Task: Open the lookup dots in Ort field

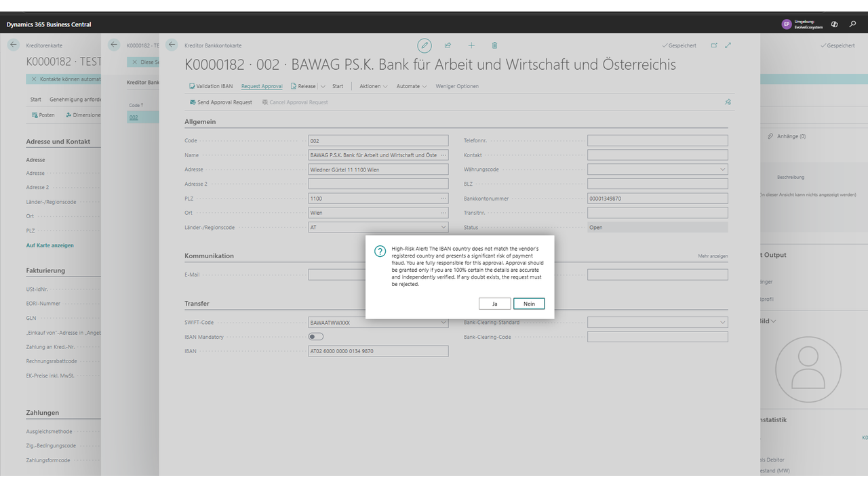Action: click(x=443, y=213)
